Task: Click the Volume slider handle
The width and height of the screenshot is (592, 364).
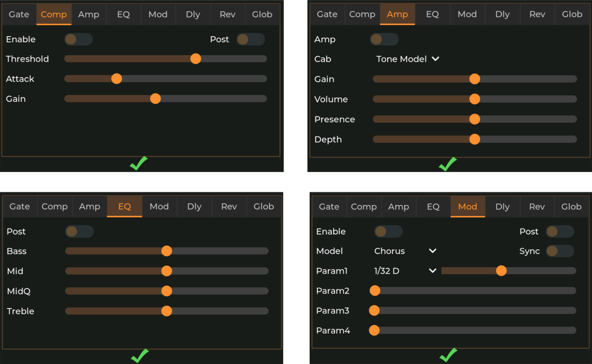Action: [x=475, y=99]
